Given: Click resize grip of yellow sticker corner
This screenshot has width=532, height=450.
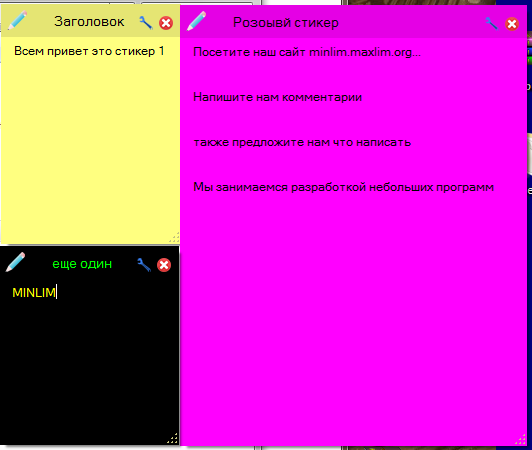Looking at the screenshot, I should 174,238.
